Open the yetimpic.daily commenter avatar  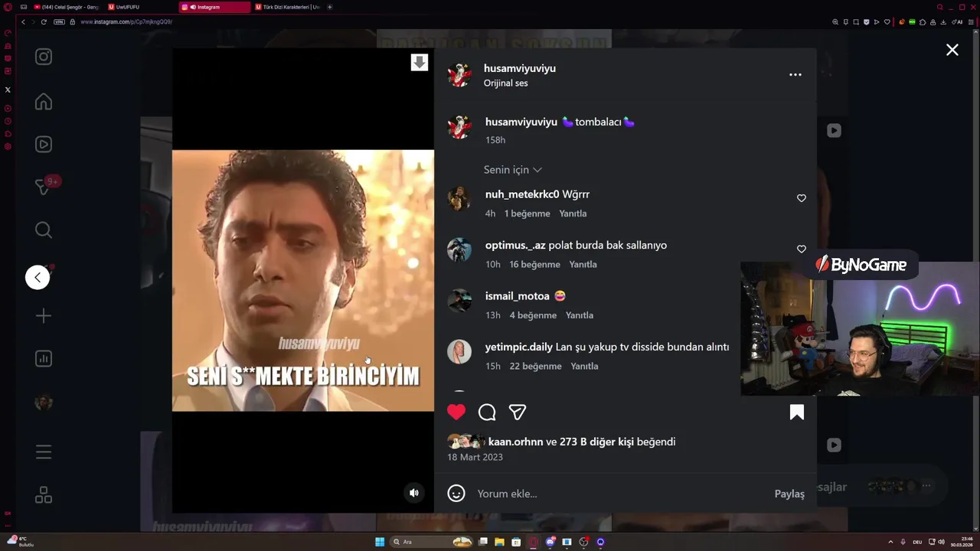459,351
